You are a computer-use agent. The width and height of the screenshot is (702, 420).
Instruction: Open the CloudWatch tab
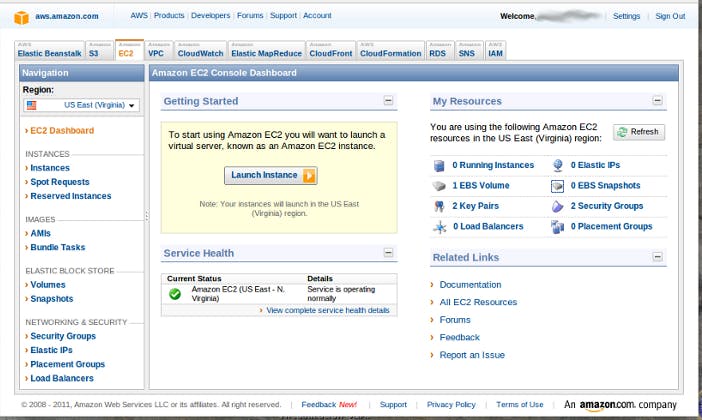pos(200,50)
